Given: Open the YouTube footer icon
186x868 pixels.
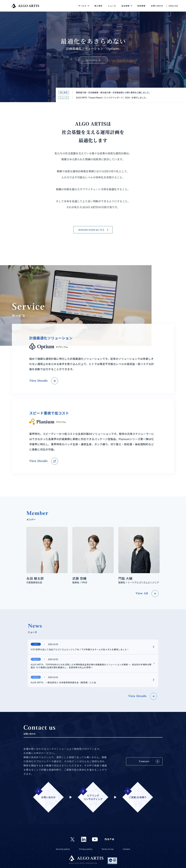Looking at the screenshot, I should [x=95, y=839].
